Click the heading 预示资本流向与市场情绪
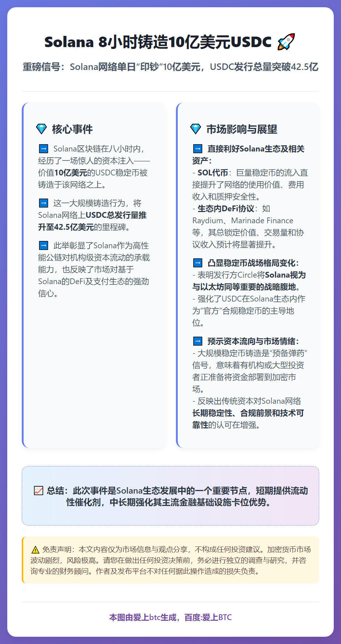 253,341
